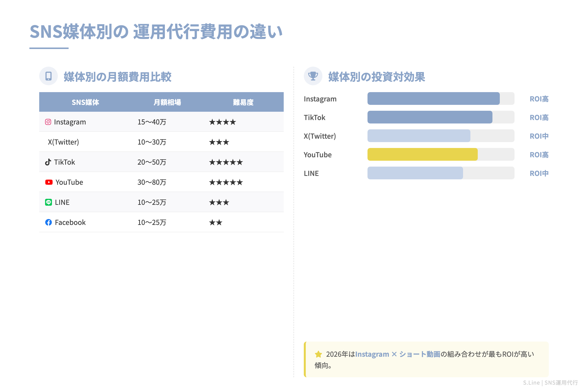
Task: Toggle the fourth star in Instagram's difficulty rating
Action: pyautogui.click(x=233, y=122)
